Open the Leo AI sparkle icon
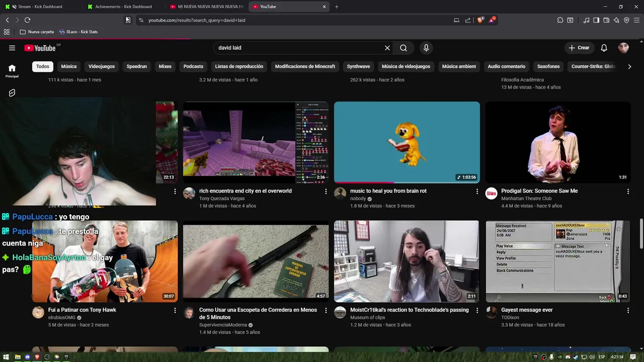The image size is (644, 362). pos(616,20)
